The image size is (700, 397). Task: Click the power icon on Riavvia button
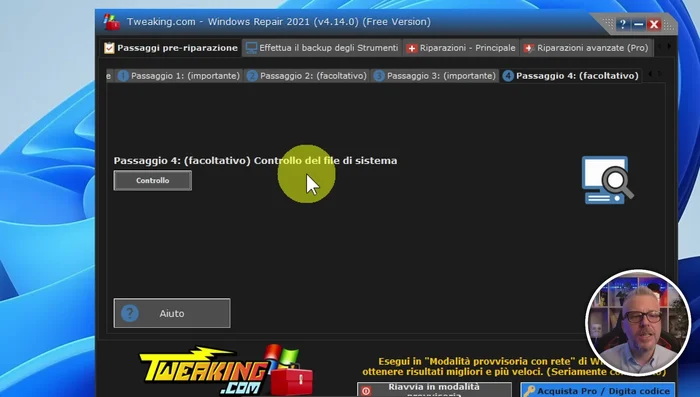pyautogui.click(x=366, y=391)
